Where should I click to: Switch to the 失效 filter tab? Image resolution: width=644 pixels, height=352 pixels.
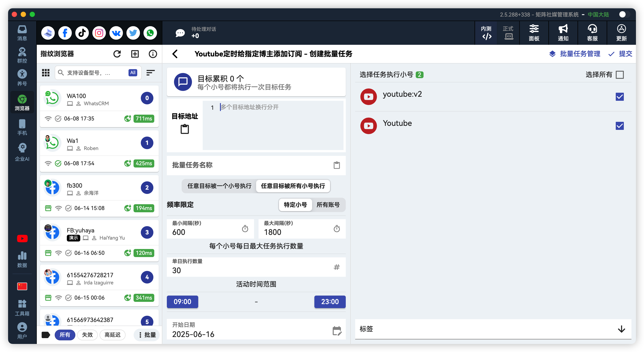(x=87, y=335)
